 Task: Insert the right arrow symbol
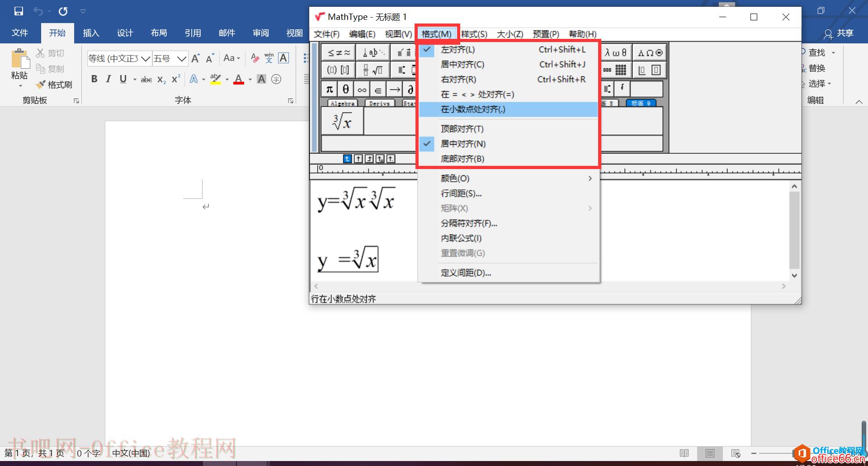click(x=394, y=89)
